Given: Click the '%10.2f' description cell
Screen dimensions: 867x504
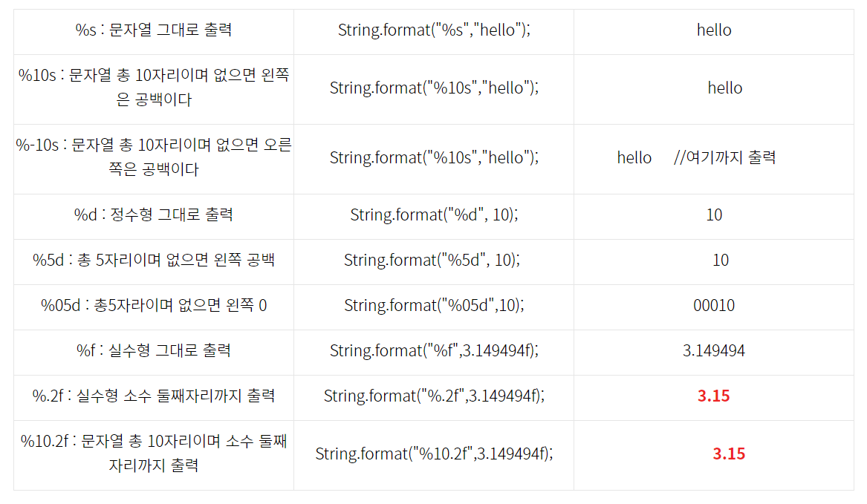Looking at the screenshot, I should pyautogui.click(x=154, y=454).
